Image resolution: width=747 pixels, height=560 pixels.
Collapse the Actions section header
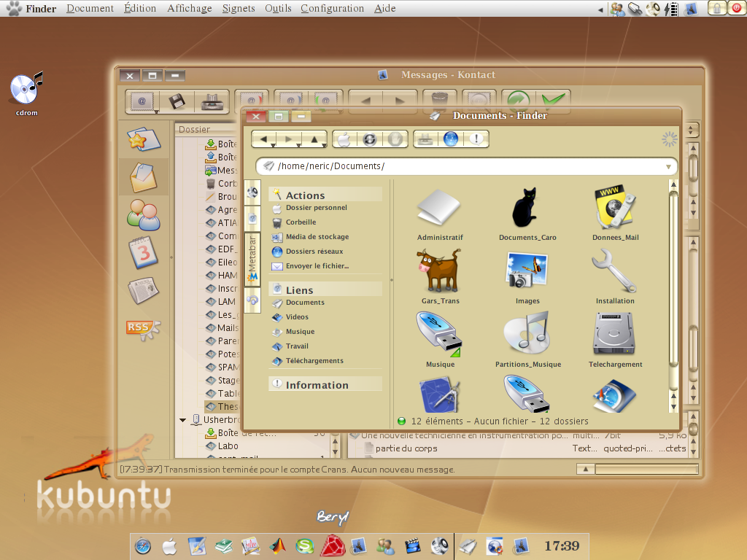pyautogui.click(x=325, y=195)
